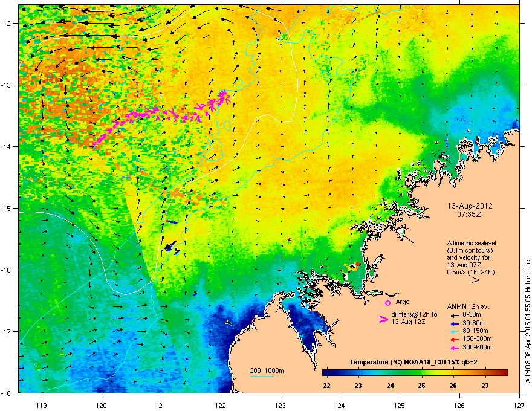
Task: Click the 'Temperature (°C) NOAA18_L3U' colorbar title
Action: pos(398,362)
